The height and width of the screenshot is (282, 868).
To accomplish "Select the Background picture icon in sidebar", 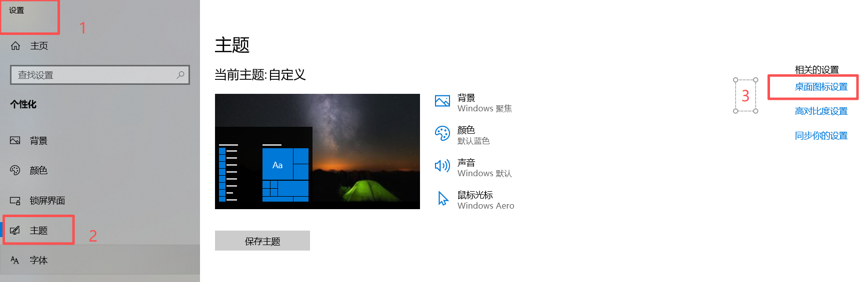I will 15,141.
